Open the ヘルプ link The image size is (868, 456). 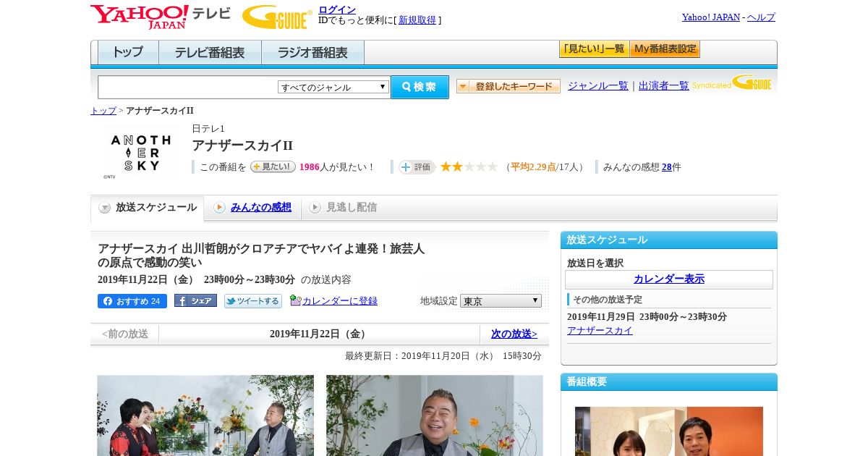(x=761, y=17)
